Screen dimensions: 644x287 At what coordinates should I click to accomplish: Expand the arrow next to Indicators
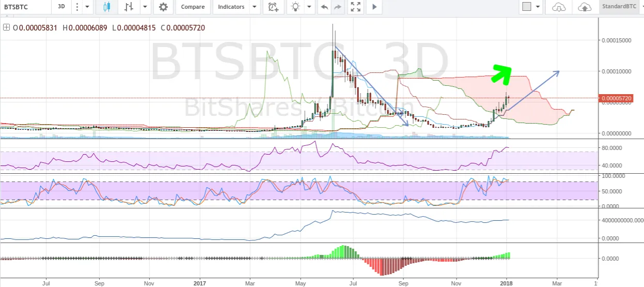(x=254, y=7)
